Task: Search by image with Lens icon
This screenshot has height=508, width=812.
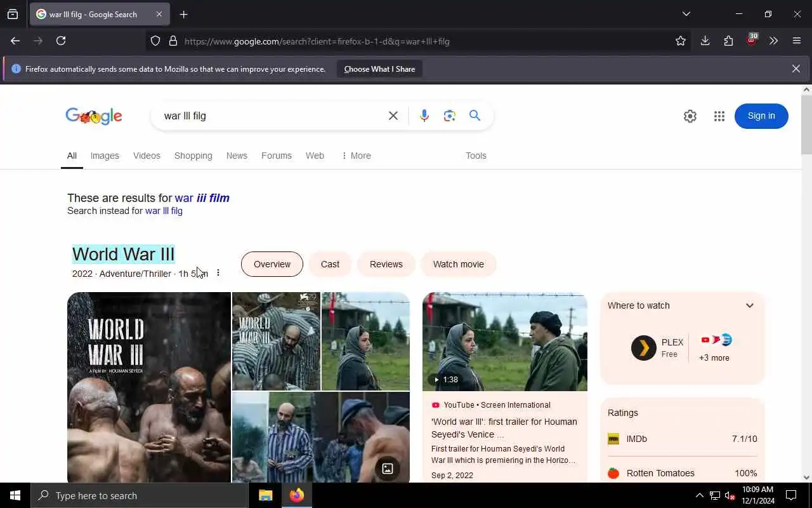Action: click(x=450, y=116)
